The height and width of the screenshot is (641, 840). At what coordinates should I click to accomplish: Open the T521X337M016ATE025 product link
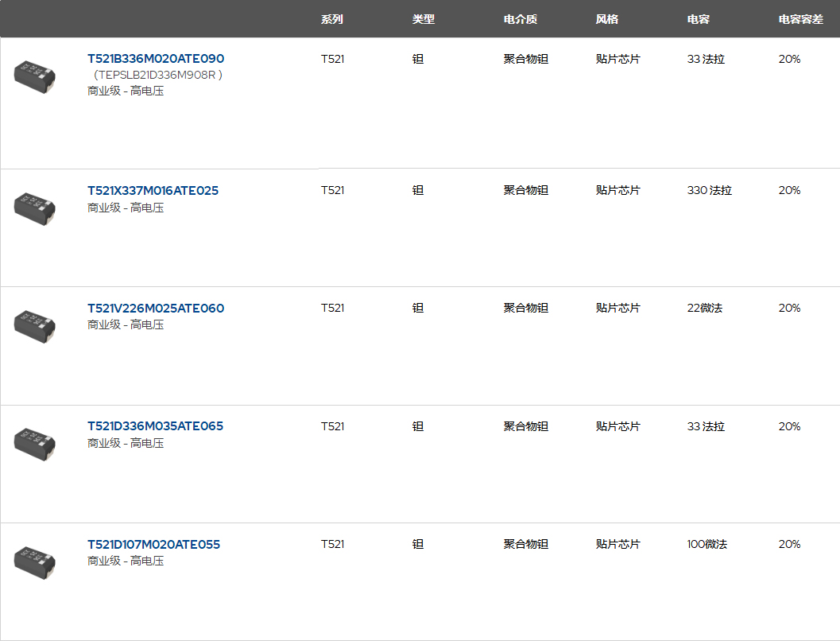click(x=153, y=191)
